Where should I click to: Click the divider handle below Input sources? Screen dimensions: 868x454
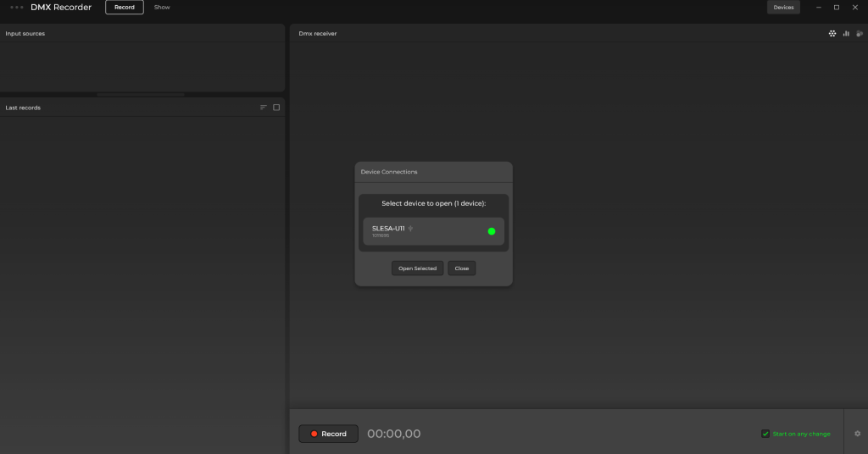(x=142, y=94)
